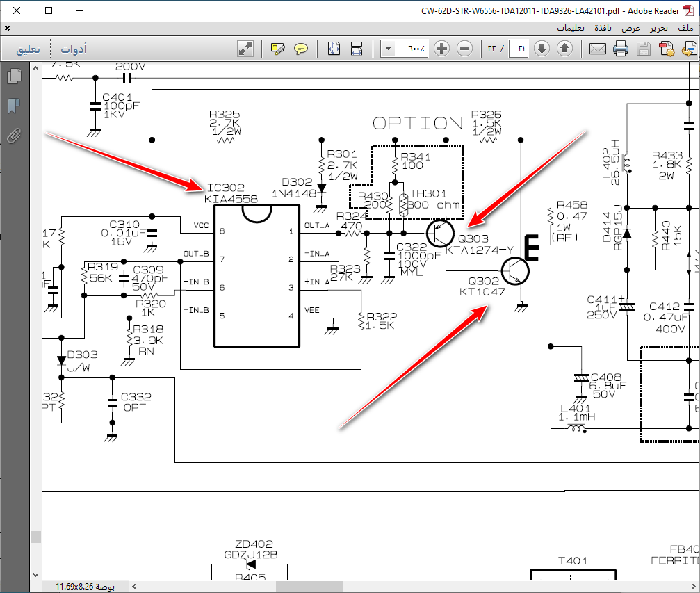Open the نافذة menu
The width and height of the screenshot is (700, 593).
tap(603, 28)
